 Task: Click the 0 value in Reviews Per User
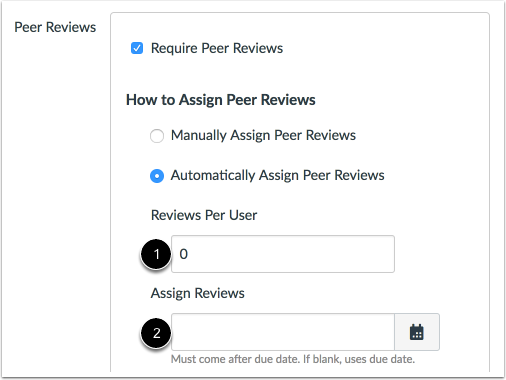(x=184, y=254)
